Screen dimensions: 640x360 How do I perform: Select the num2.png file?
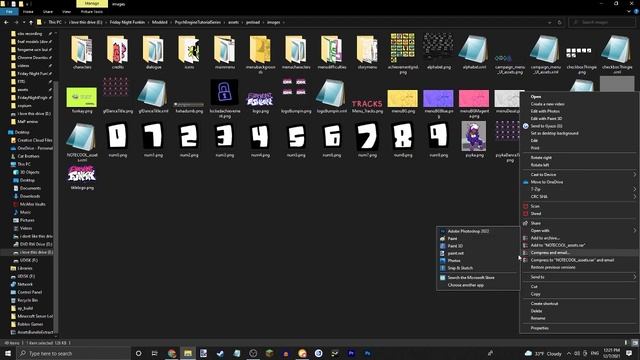[189, 140]
